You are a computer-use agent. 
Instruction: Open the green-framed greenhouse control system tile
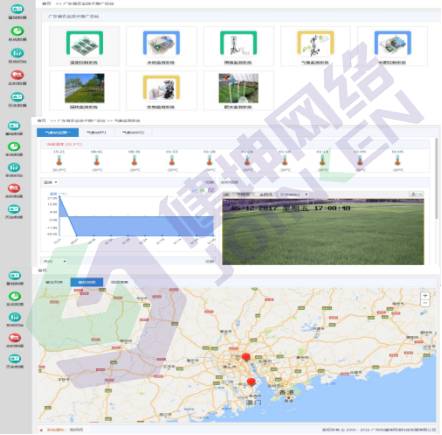point(84,46)
